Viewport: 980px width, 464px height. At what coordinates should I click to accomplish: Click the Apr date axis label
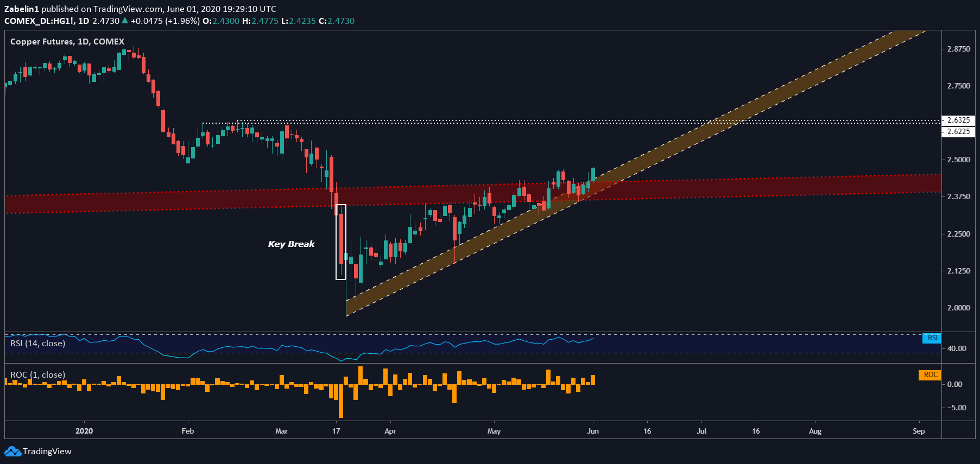tap(390, 431)
